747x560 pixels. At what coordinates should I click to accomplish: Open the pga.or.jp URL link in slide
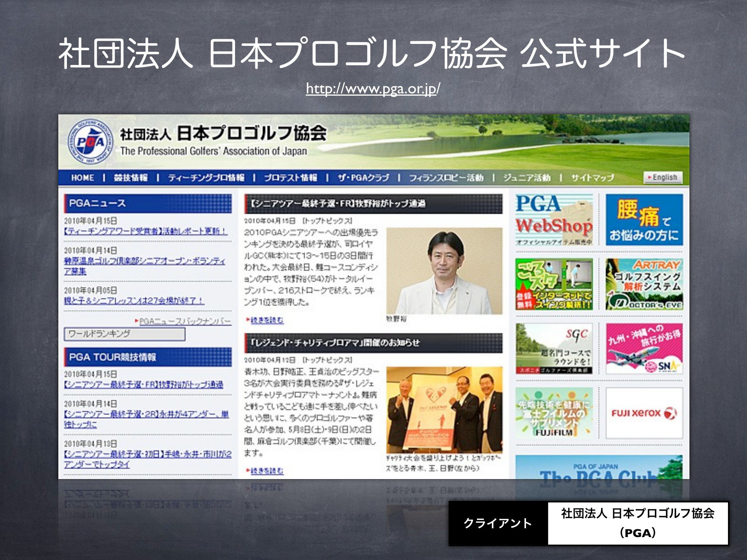[373, 89]
